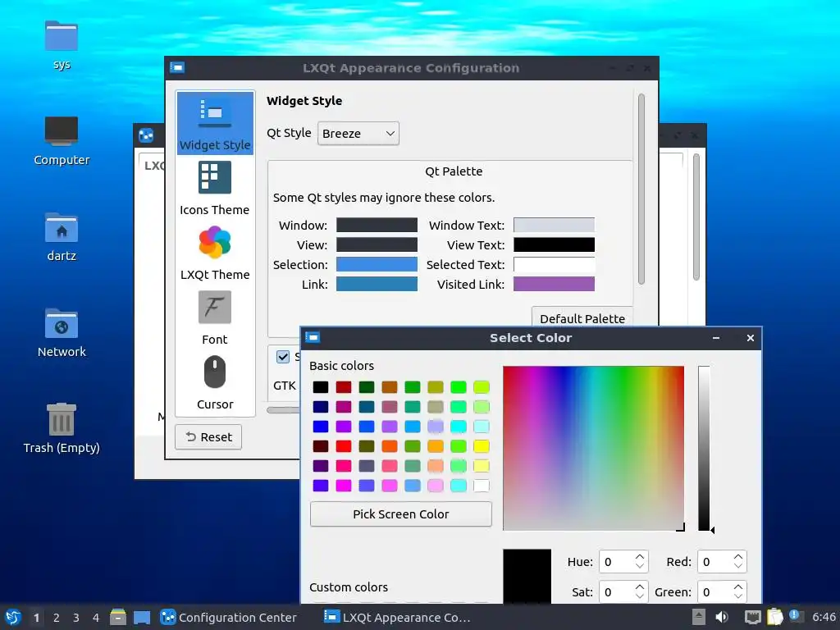
Task: Click the Window color swatch
Action: pos(377,225)
